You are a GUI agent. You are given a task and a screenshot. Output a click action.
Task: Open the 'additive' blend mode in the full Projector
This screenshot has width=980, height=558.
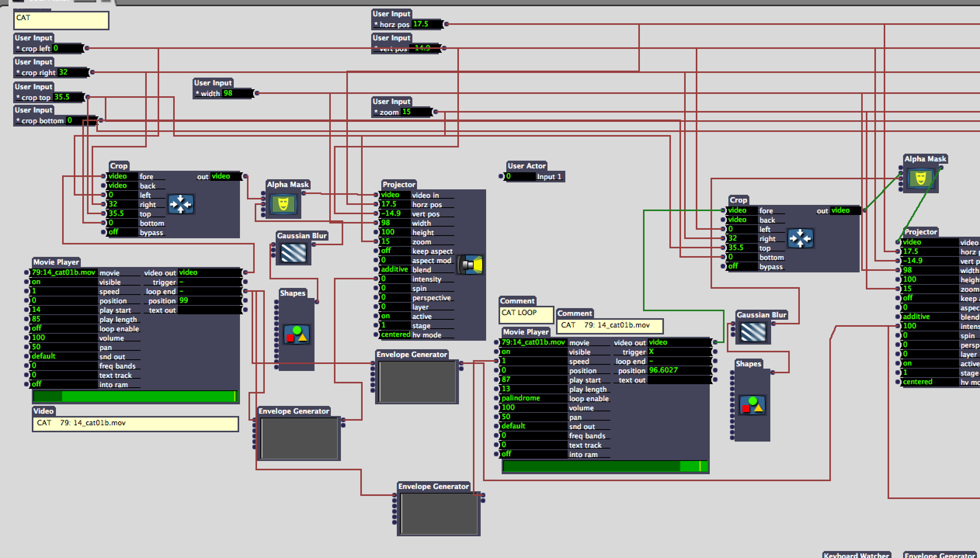pyautogui.click(x=395, y=269)
